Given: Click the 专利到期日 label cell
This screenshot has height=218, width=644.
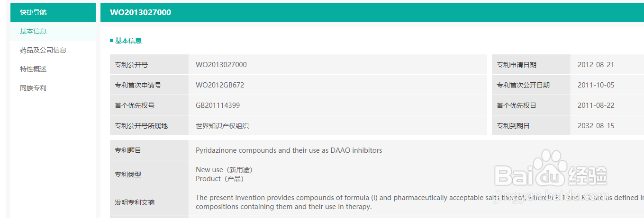Looking at the screenshot, I should click(x=513, y=126).
